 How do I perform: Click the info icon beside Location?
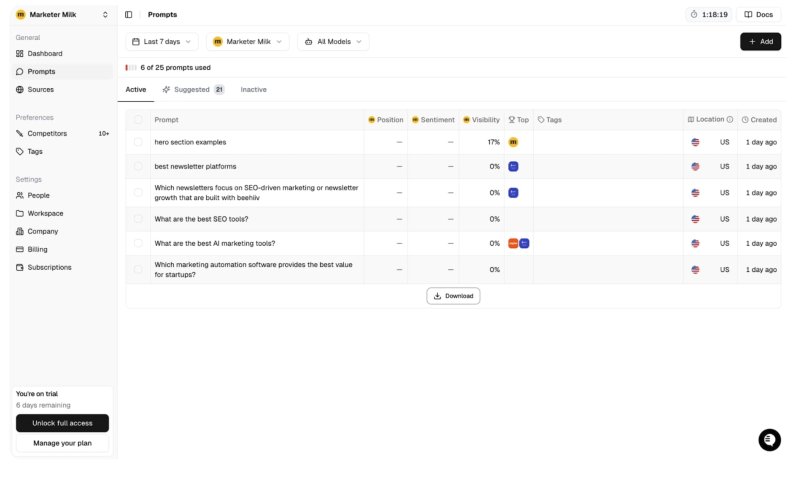pos(730,120)
